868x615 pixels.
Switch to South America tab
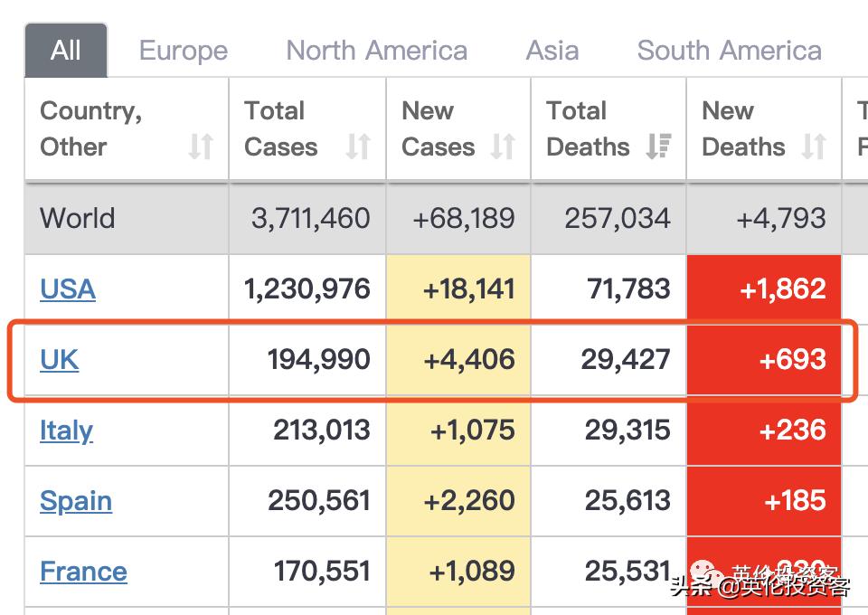coord(729,51)
